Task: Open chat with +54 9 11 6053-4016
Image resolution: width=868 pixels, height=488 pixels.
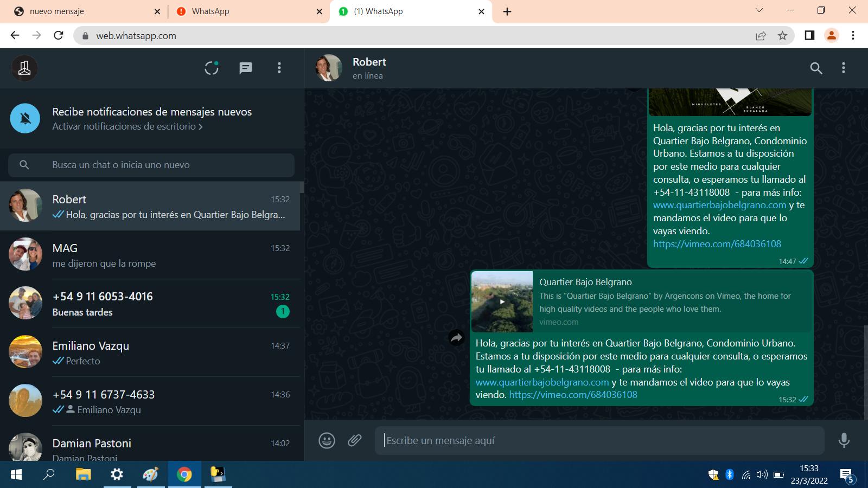Action: (150, 304)
